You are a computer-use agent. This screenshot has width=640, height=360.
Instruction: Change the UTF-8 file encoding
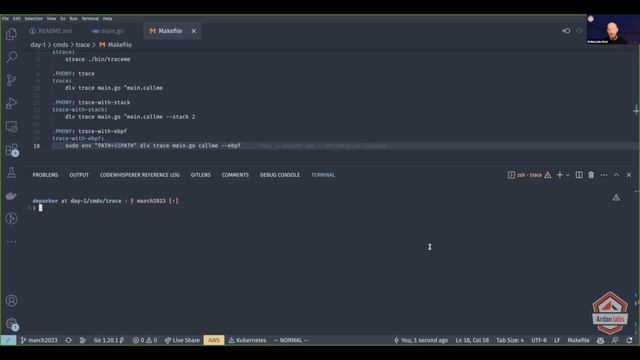539,340
